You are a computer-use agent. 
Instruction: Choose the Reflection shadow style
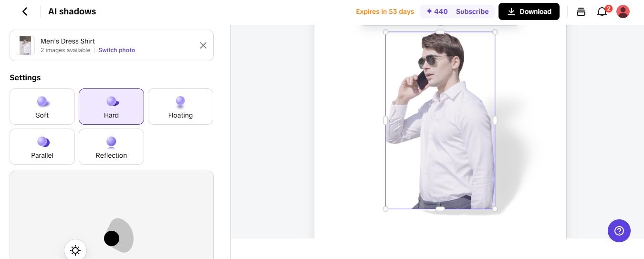[x=111, y=147]
